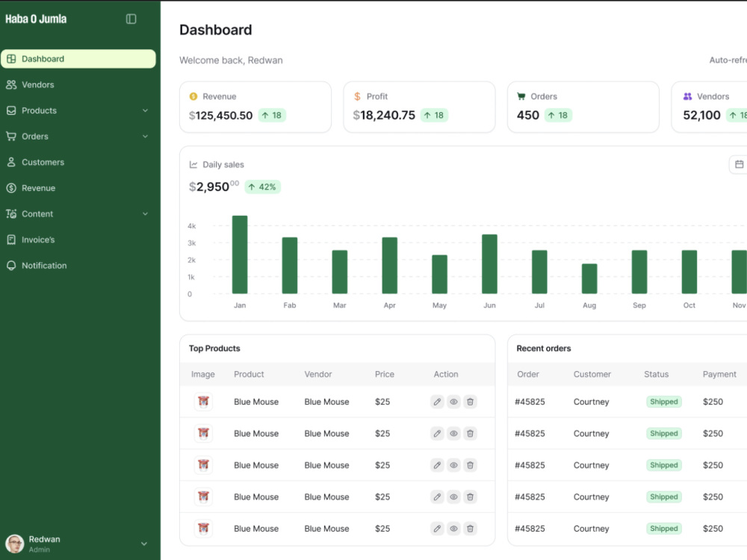Screen dimensions: 747x560
Task: Click the Products box icon in sidebar
Action: [11, 111]
